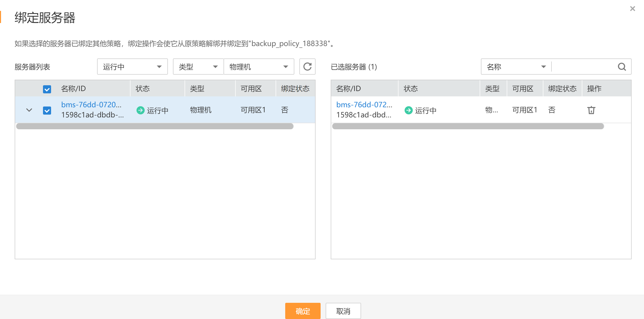644x319 pixels.
Task: Click the selected servers horizontal scrollbar
Action: tap(468, 126)
